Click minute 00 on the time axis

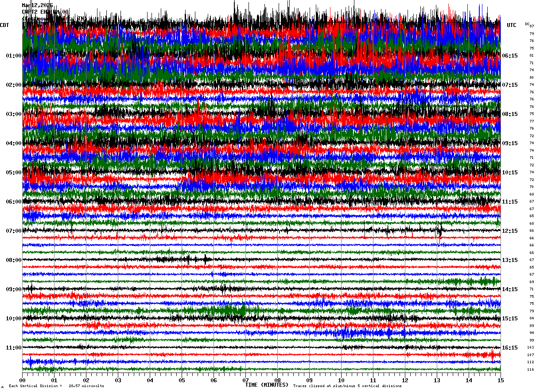coord(22,380)
